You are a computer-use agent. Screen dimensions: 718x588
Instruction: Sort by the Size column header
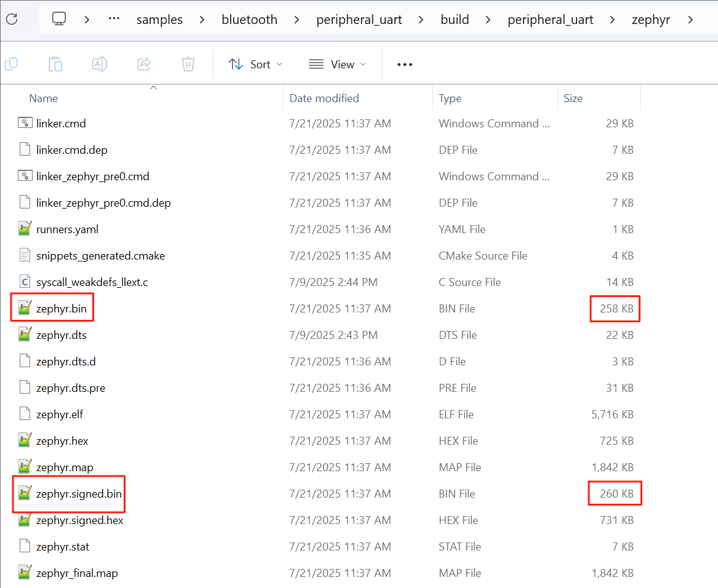pyautogui.click(x=573, y=98)
